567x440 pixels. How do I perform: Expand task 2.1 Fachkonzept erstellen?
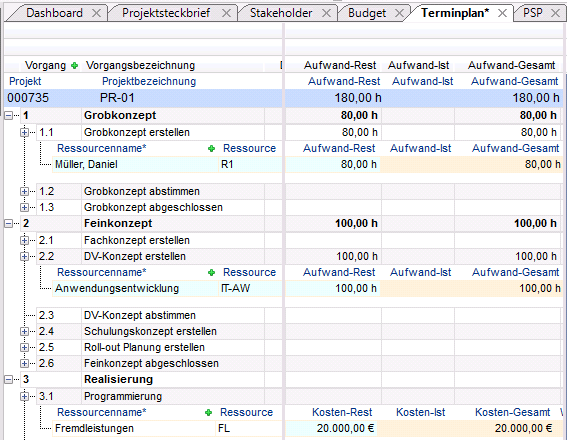pos(24,240)
